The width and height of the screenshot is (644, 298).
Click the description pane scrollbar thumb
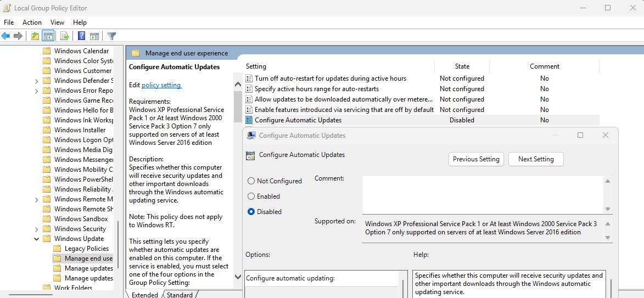pos(237,106)
